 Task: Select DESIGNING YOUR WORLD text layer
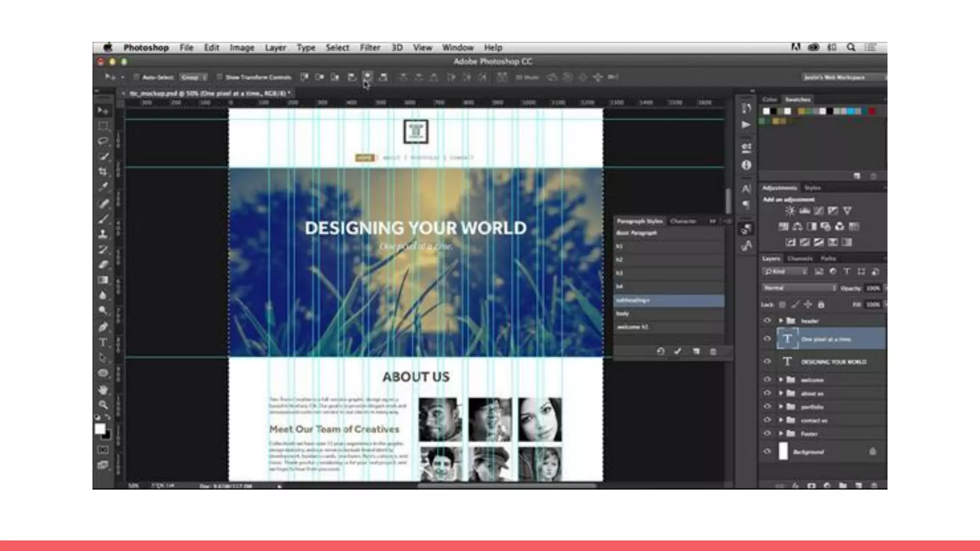[x=833, y=362]
